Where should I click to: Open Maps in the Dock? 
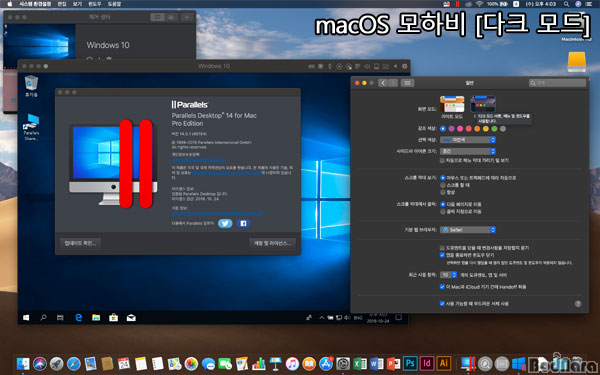pyautogui.click(x=174, y=364)
